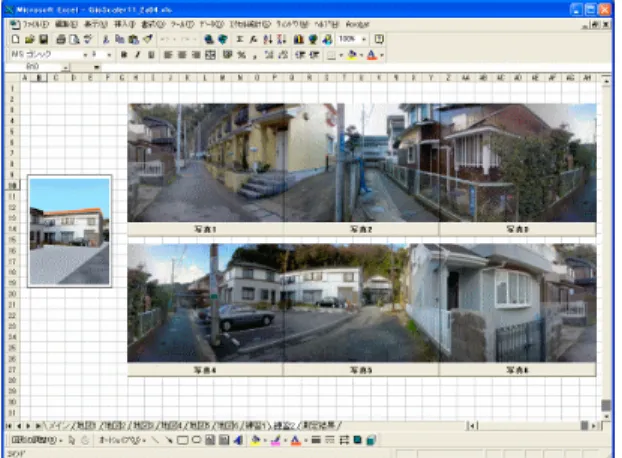Save the workbook with the floppy disk icon
This screenshot has height=458, width=622.
click(43, 39)
